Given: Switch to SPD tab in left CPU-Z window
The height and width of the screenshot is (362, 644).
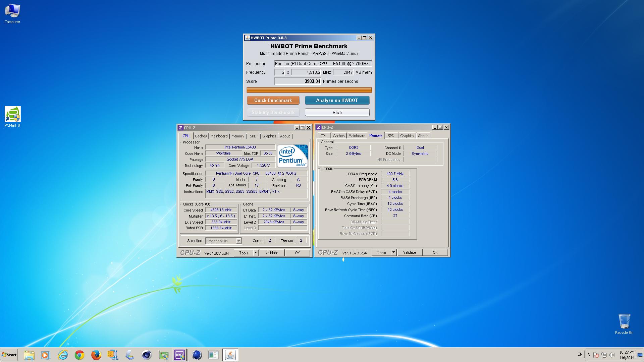Looking at the screenshot, I should [253, 136].
